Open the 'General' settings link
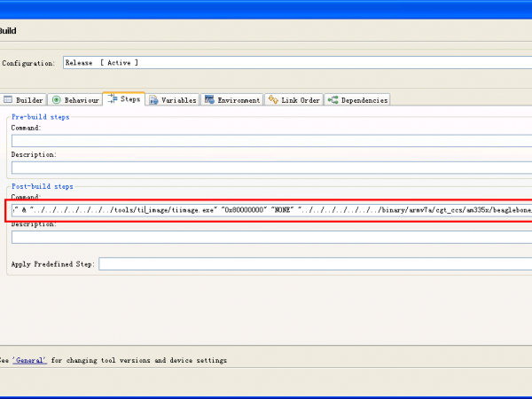532x399 pixels. [31, 361]
